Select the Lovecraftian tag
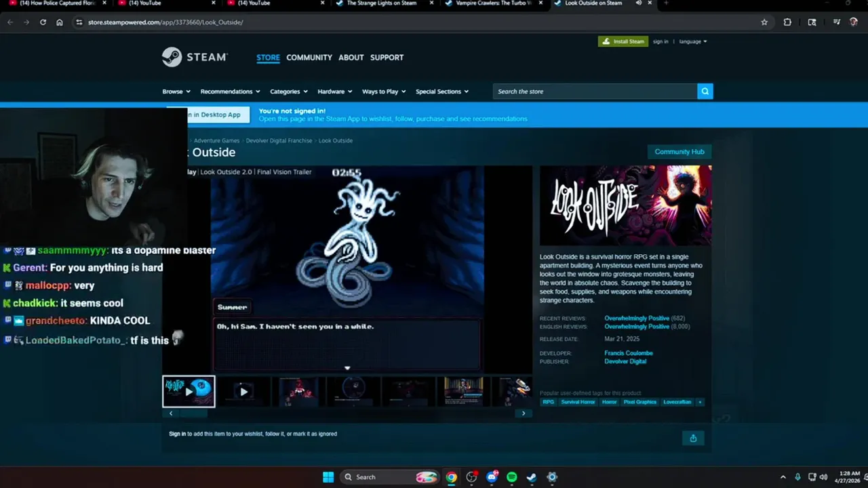Screen dimensions: 868x488 pos(677,402)
